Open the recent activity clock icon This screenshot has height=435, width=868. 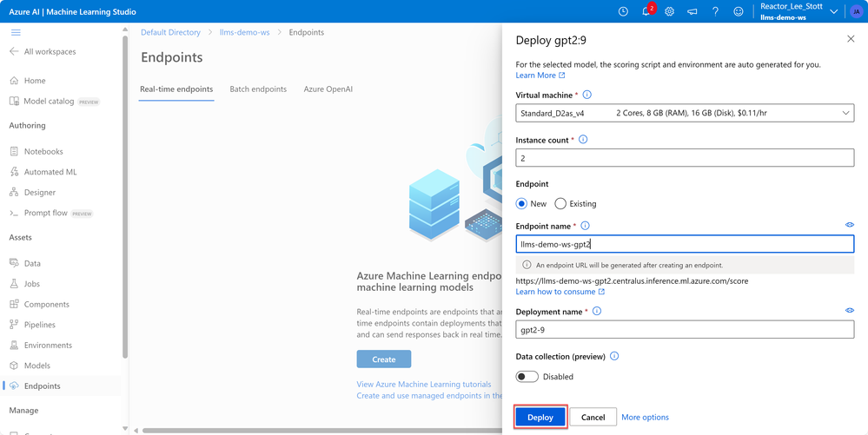click(x=623, y=11)
